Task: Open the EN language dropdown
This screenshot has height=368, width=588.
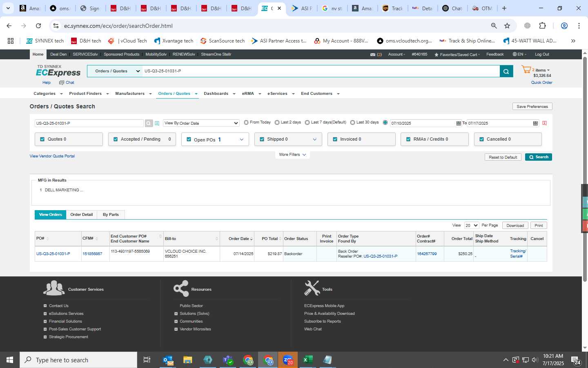Action: pyautogui.click(x=519, y=54)
